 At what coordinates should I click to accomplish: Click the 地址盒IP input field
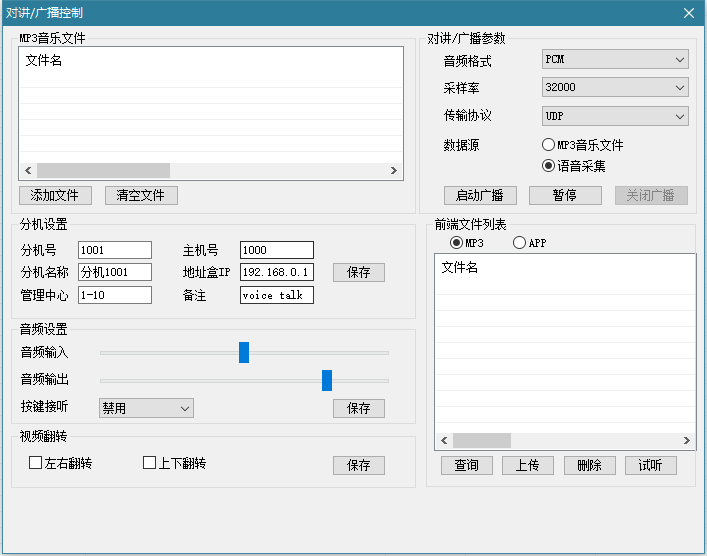pos(277,272)
